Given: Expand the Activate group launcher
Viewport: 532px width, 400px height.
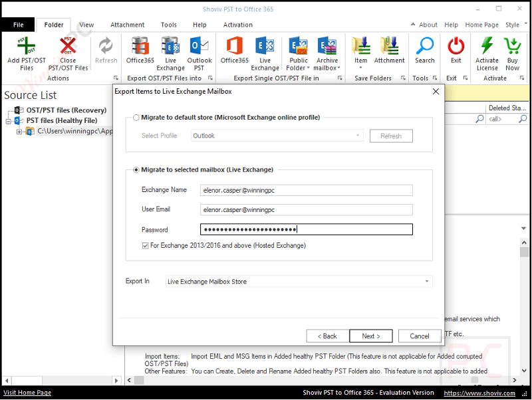Looking at the screenshot, I should (x=522, y=78).
